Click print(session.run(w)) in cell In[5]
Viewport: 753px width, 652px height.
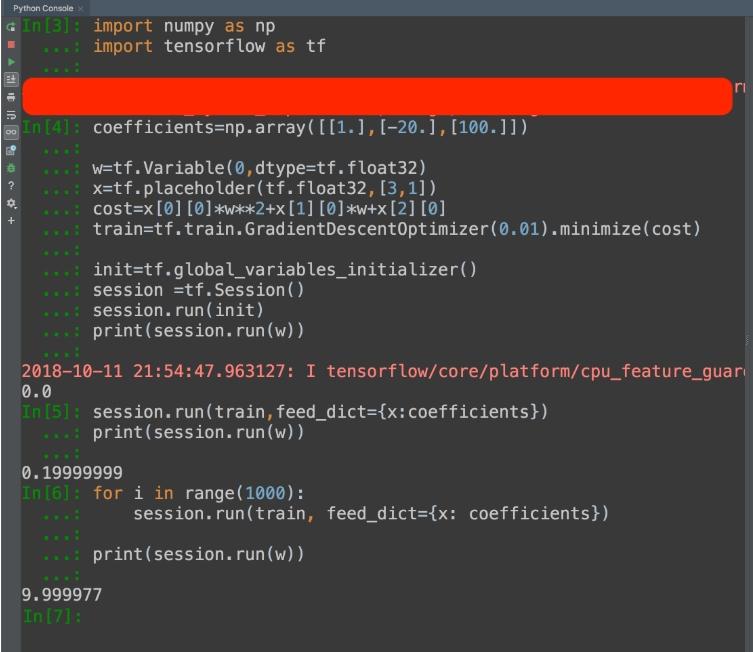point(198,433)
